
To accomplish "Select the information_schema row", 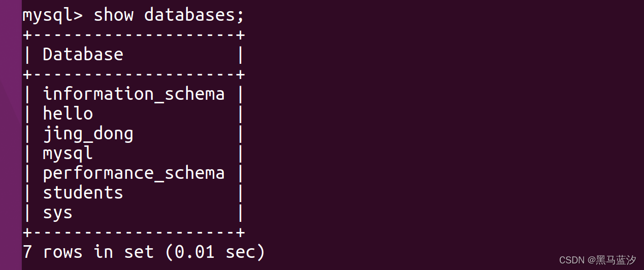I will point(133,94).
